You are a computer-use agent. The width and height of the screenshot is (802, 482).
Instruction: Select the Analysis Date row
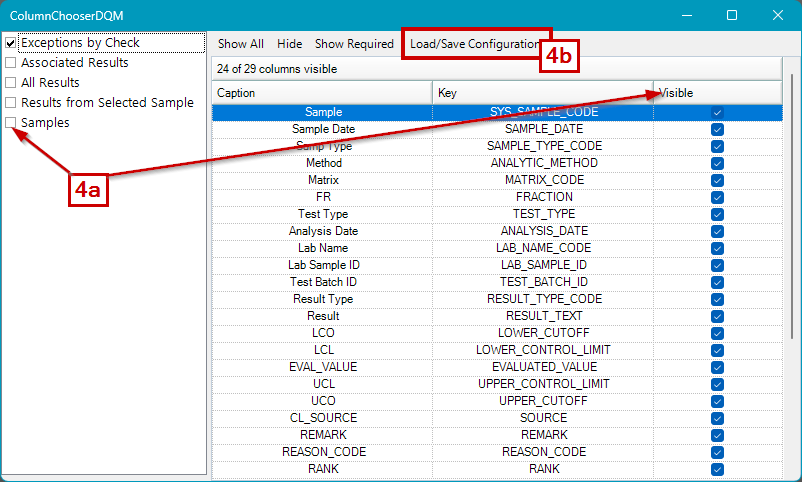(x=321, y=231)
